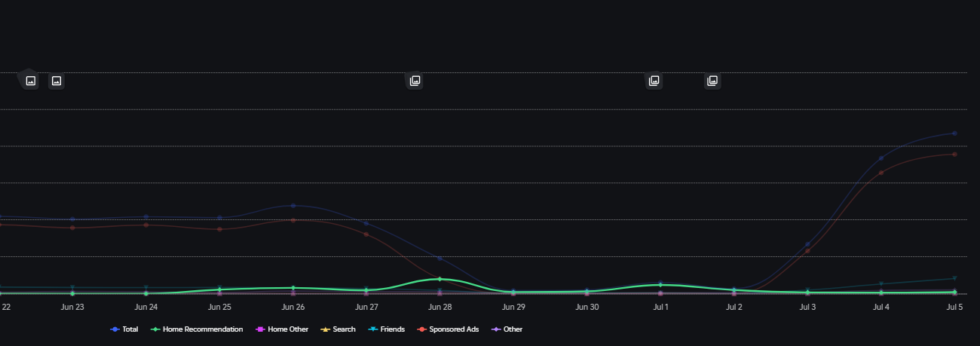The width and height of the screenshot is (980, 346).
Task: Click the "Jul 2" axis label
Action: tap(733, 308)
